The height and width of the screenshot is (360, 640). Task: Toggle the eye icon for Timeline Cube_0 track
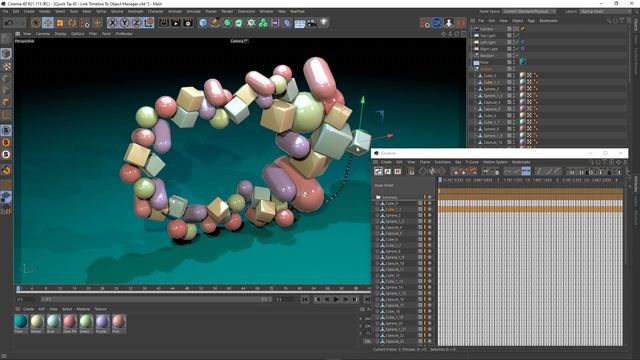[x=429, y=203]
